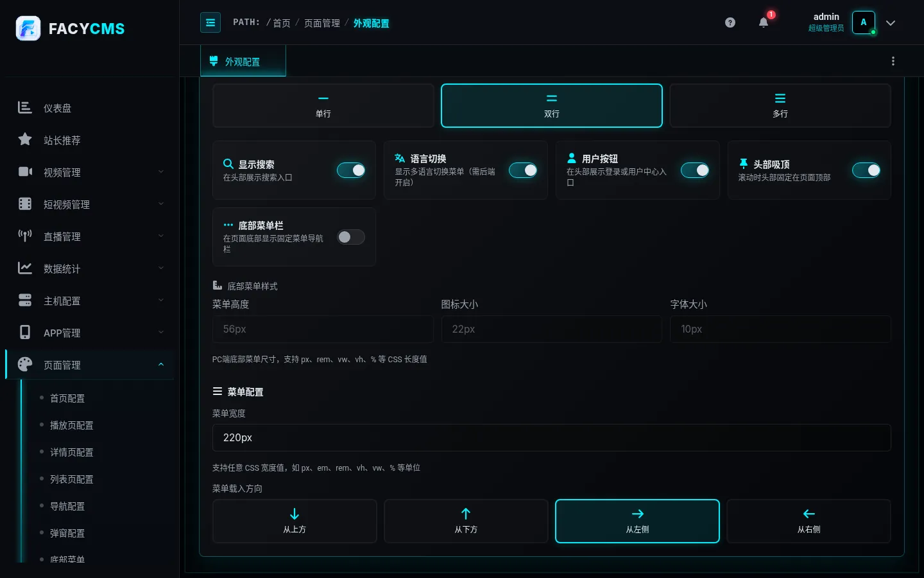Click the 直播管理 broadcast icon
This screenshot has height=578, width=924.
point(25,236)
